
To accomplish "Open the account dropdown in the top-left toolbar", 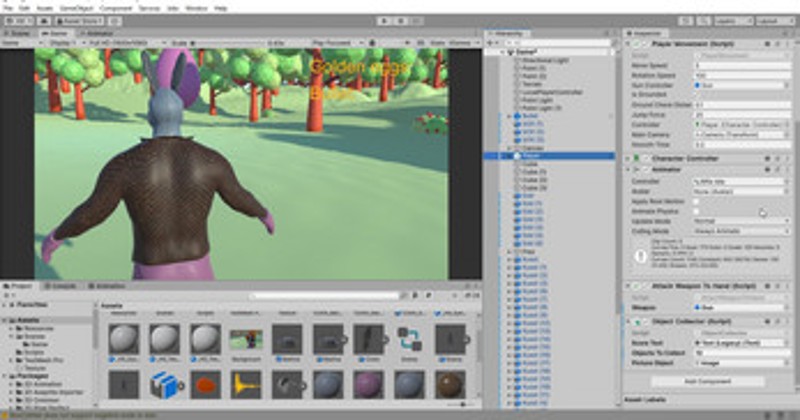I will [19, 21].
